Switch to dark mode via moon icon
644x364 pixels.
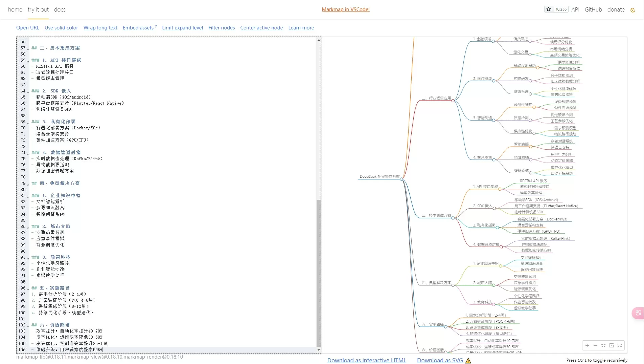coord(632,10)
